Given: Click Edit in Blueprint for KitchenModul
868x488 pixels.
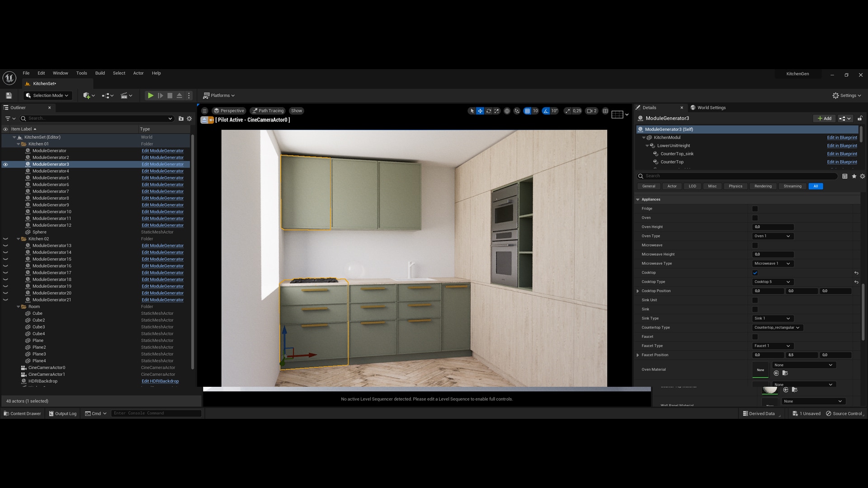Looking at the screenshot, I should [x=841, y=137].
